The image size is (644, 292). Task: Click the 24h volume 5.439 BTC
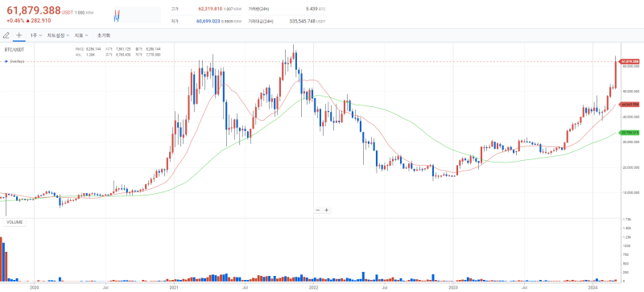(315, 8)
